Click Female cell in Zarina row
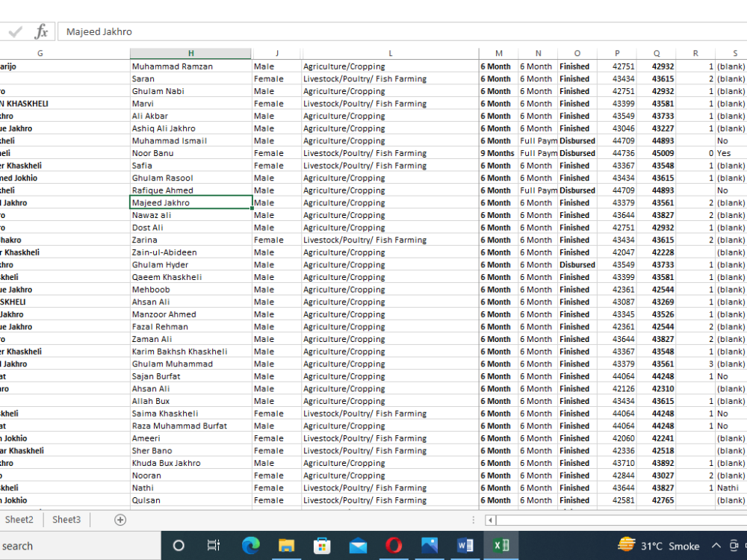This screenshot has width=747, height=560. pyautogui.click(x=277, y=240)
